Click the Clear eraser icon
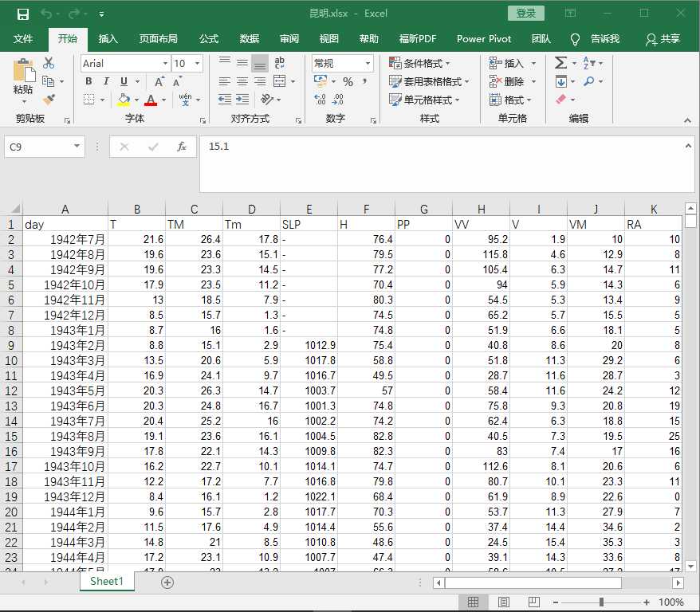This screenshot has width=700, height=612. (560, 100)
